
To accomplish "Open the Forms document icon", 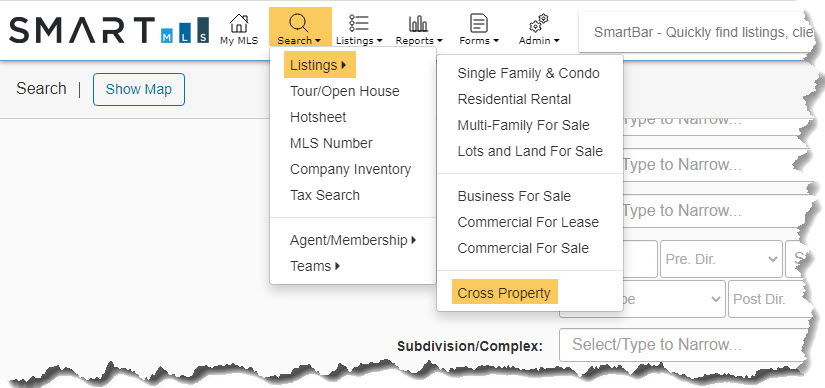I will click(478, 23).
